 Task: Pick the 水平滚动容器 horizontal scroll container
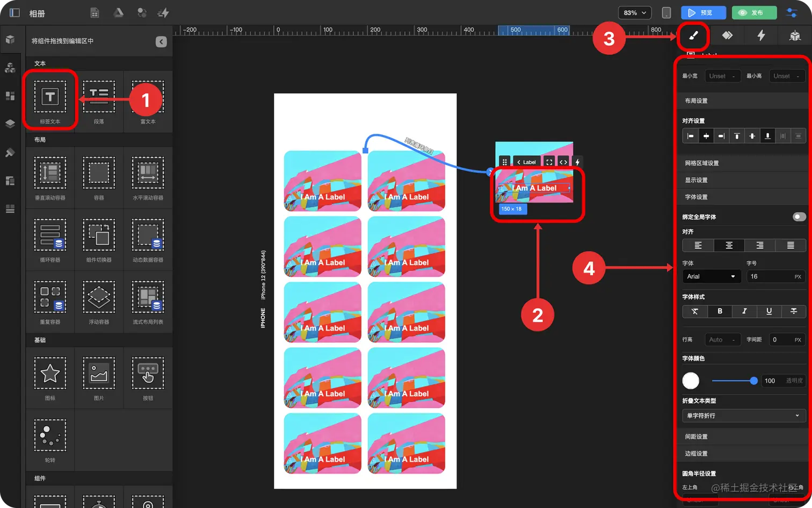(148, 178)
